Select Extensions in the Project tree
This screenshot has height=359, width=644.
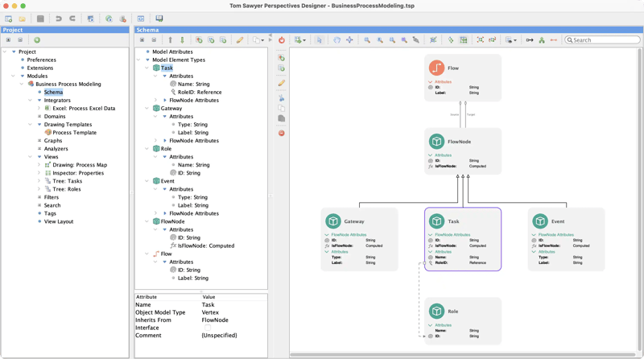[x=40, y=68]
